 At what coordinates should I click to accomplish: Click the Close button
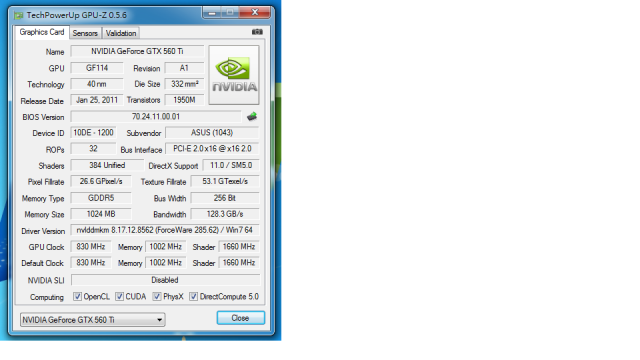240,318
